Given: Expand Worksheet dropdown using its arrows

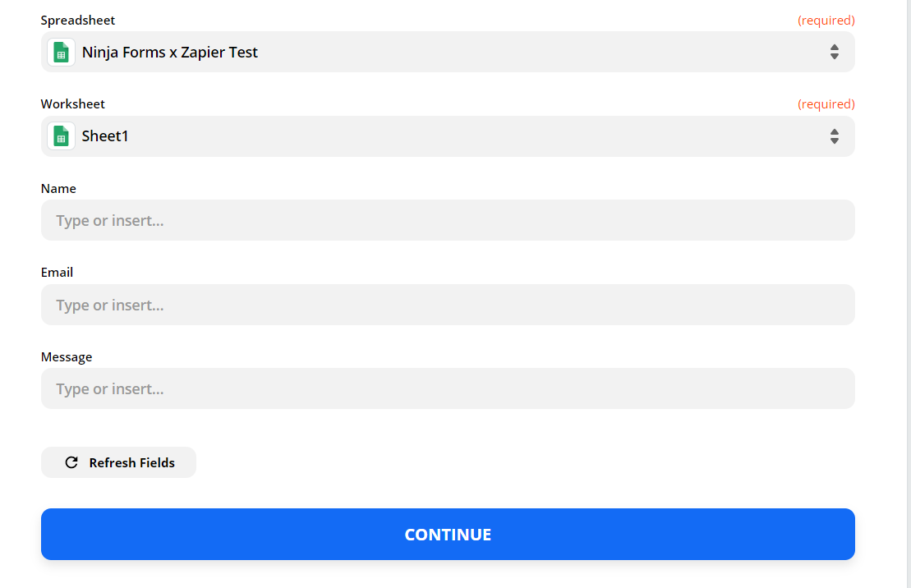Looking at the screenshot, I should (x=834, y=136).
